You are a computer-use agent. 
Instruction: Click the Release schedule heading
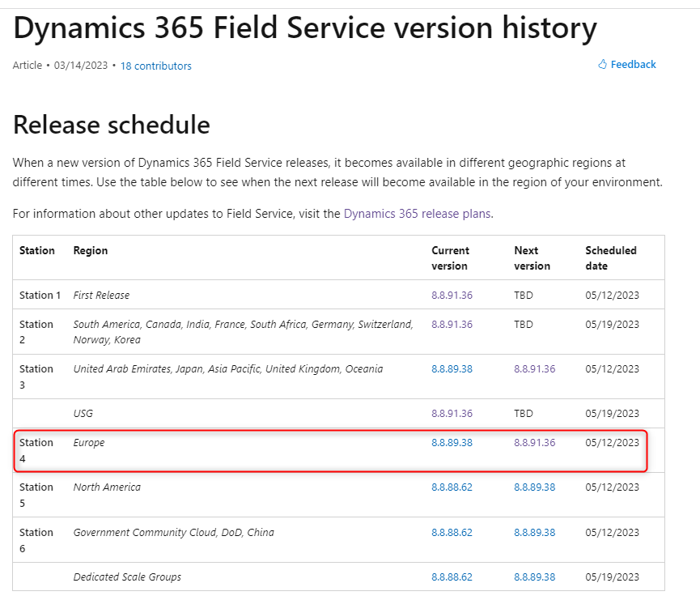pos(112,125)
